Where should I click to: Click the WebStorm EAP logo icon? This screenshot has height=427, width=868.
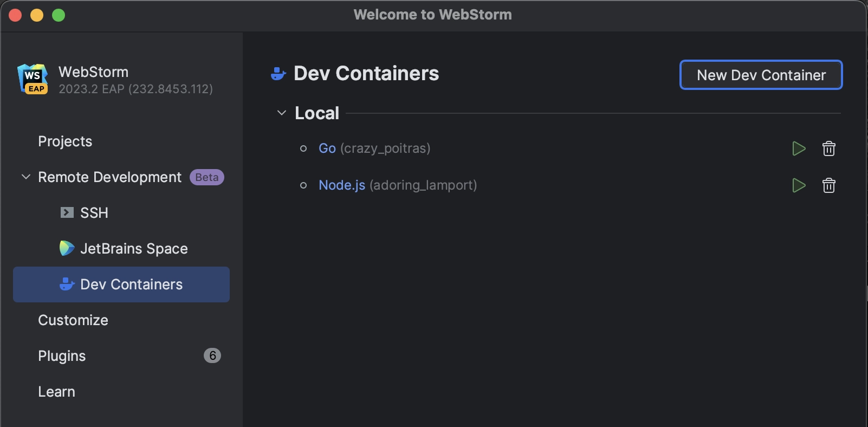(x=33, y=79)
